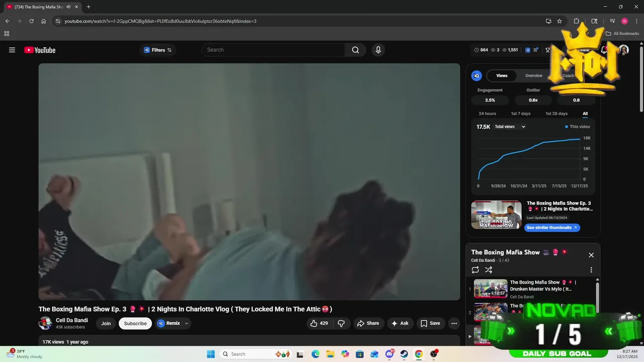Open Discord from taskbar

pyautogui.click(x=389, y=354)
